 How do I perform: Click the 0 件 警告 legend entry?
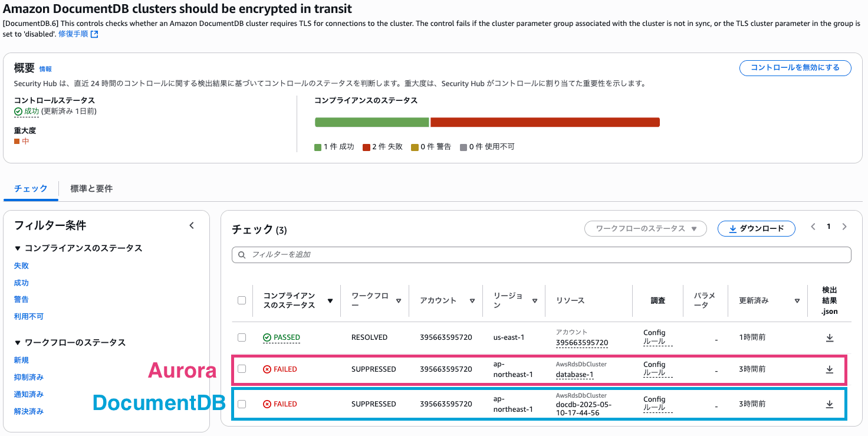click(431, 147)
